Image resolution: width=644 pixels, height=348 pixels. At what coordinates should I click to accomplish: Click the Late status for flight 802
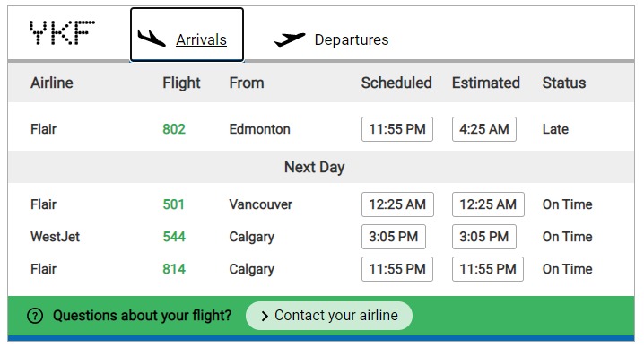(x=555, y=129)
